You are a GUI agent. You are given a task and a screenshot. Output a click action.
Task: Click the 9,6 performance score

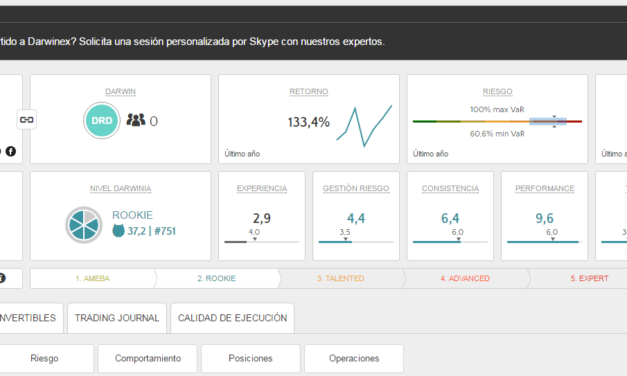click(545, 218)
